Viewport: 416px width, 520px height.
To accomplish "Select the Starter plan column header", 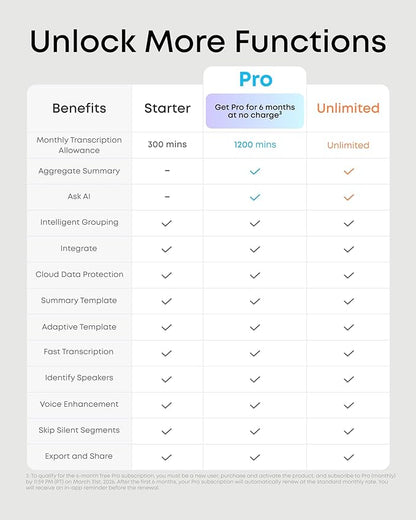I will (167, 108).
